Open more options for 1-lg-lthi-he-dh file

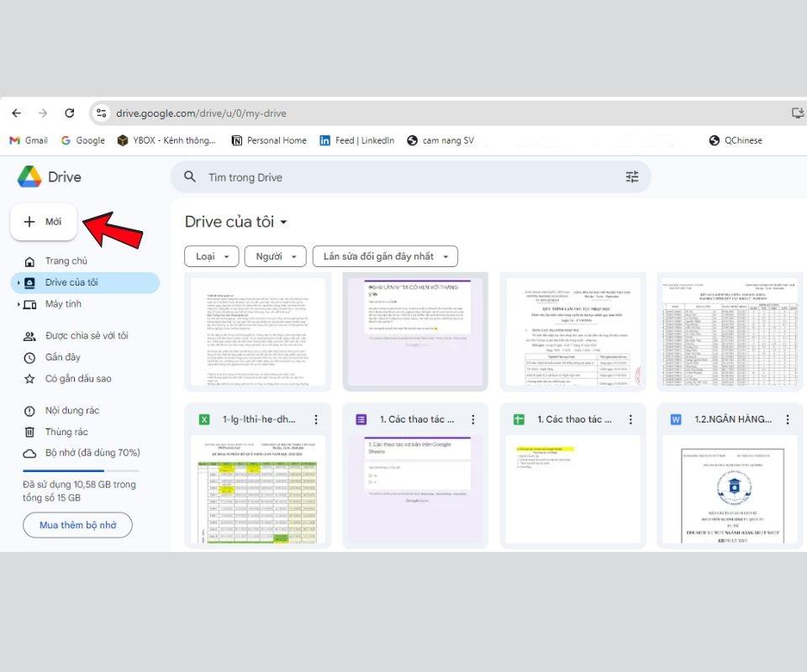point(316,419)
